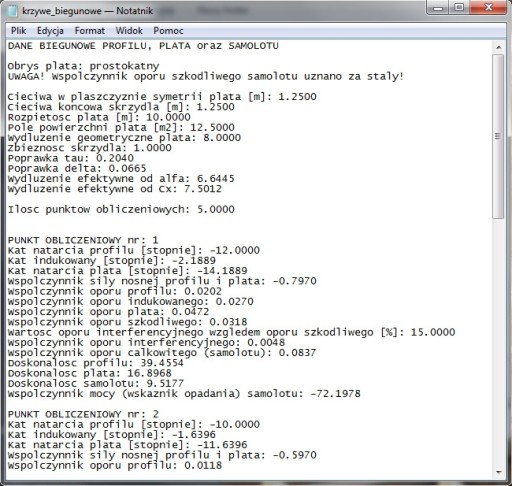Place cursor on 'Doskonalosc samolotu: 9.5177' line
Image resolution: width=512 pixels, height=486 pixels.
click(x=96, y=383)
